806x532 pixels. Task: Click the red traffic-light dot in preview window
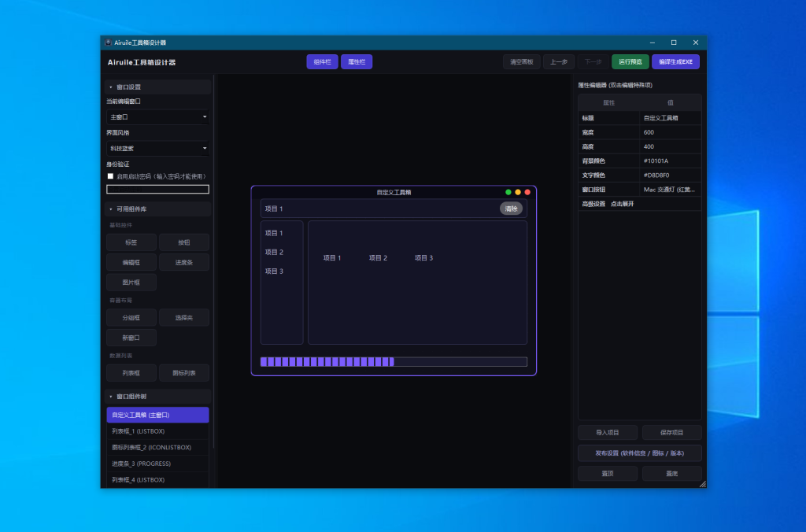(x=527, y=192)
